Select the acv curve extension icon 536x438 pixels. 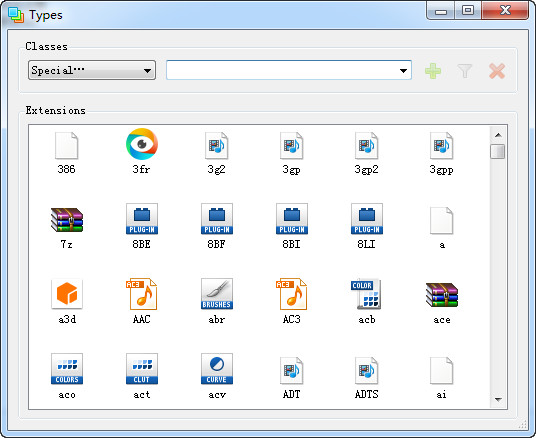pos(217,369)
